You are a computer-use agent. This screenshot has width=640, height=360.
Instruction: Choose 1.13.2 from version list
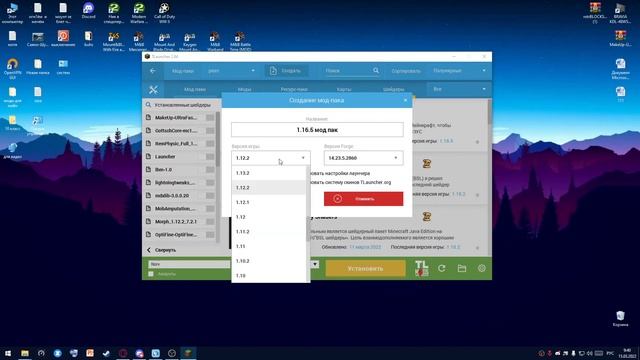click(x=268, y=173)
